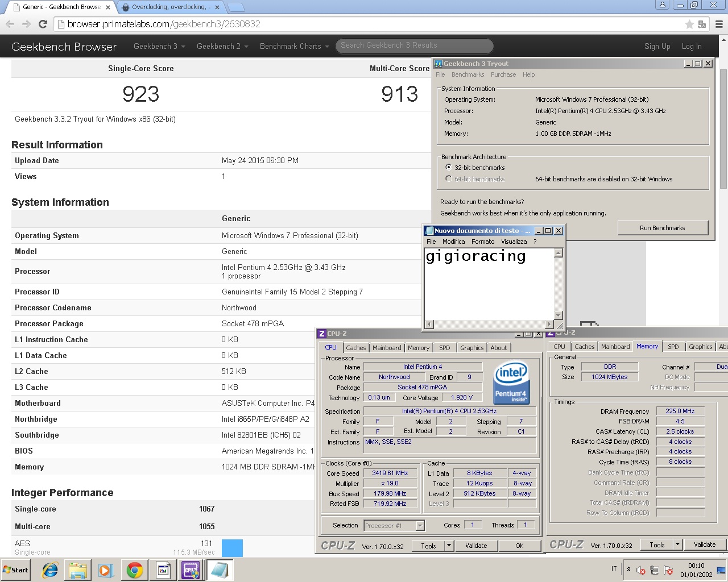Go back with the browser back arrow
The width and height of the screenshot is (728, 582).
coord(10,24)
